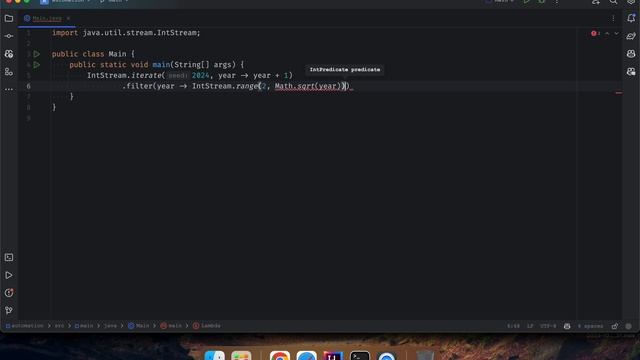
Task: Click the Run button in top toolbar
Action: point(527,2)
